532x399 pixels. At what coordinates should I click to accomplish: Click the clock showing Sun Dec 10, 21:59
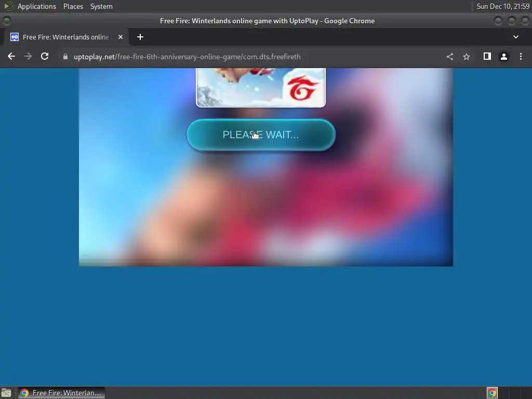pos(503,6)
